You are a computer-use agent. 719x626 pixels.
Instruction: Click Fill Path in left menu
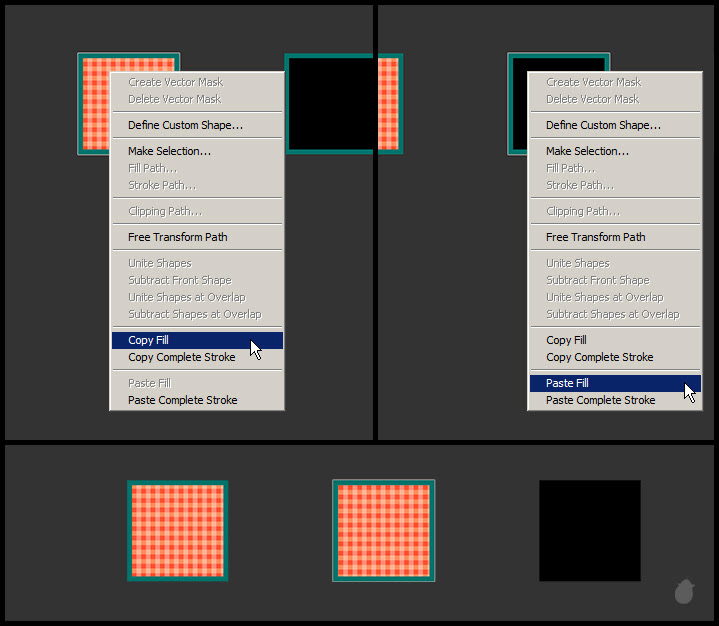pos(197,168)
